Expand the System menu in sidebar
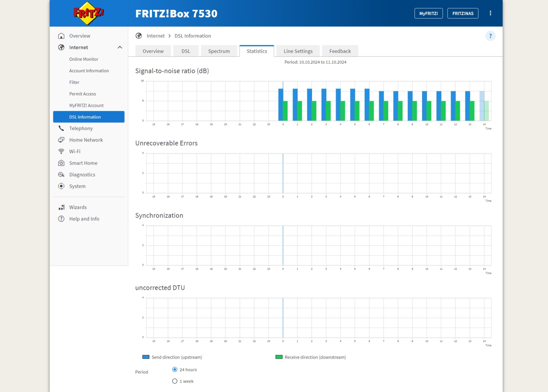Viewport: 548px width, 392px height. click(77, 186)
